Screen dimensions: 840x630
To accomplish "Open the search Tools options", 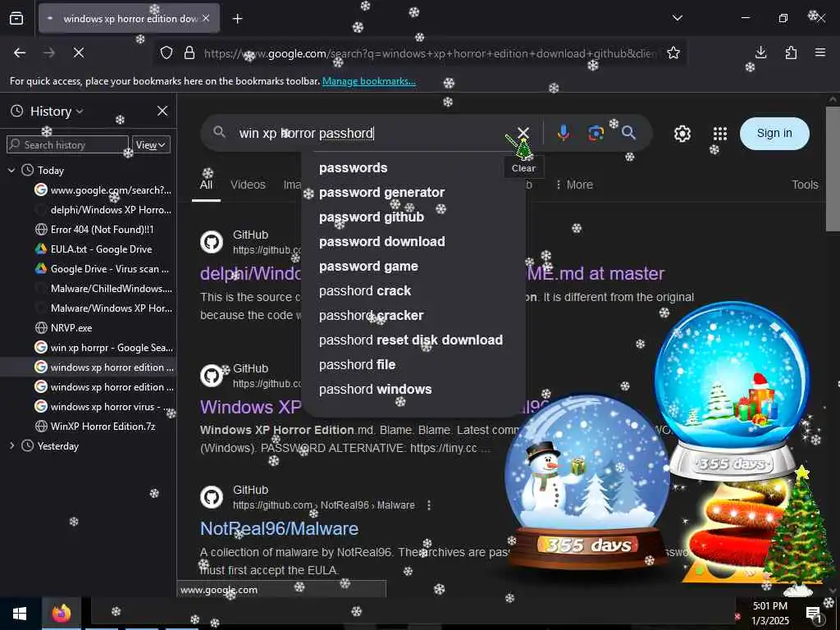I will (x=805, y=185).
